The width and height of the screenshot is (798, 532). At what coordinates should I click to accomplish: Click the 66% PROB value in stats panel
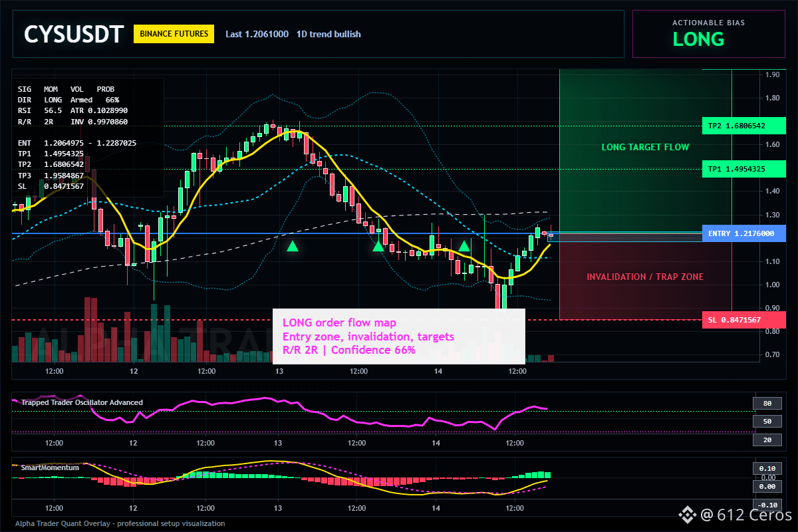tap(112, 100)
